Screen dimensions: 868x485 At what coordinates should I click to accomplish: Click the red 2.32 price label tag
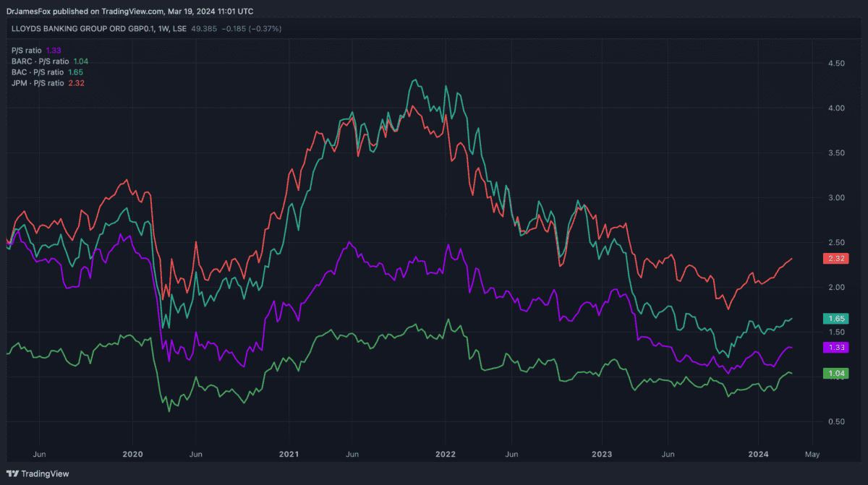[x=835, y=258]
